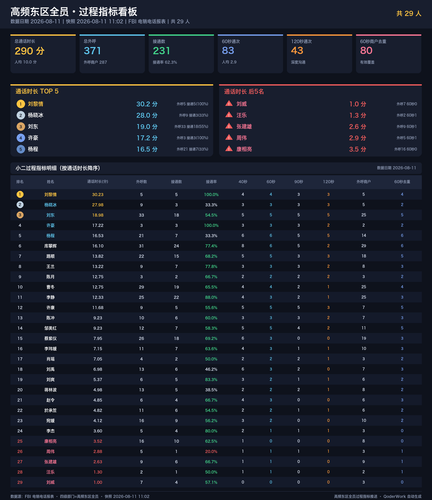Click the red warning triangle beside 1.3 分
The width and height of the screenshot is (432, 500).
tap(229, 115)
